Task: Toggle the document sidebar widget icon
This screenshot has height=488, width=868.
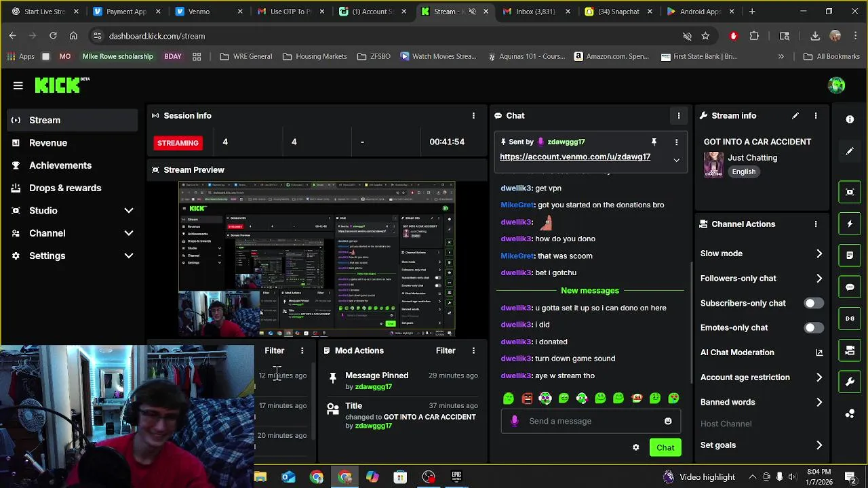Action: point(850,256)
